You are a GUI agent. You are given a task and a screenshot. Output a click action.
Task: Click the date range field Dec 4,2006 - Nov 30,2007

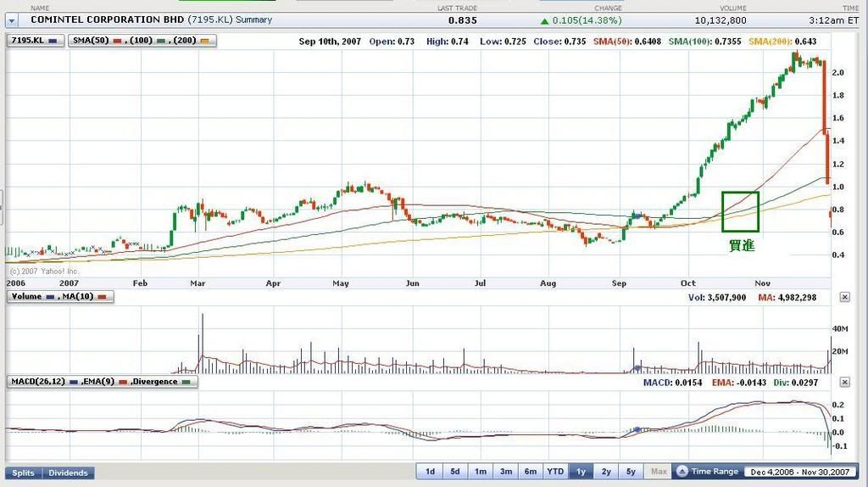[801, 472]
